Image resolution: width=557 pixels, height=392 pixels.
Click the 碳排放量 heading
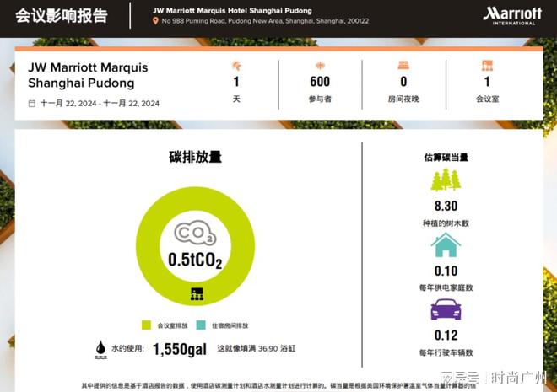195,157
